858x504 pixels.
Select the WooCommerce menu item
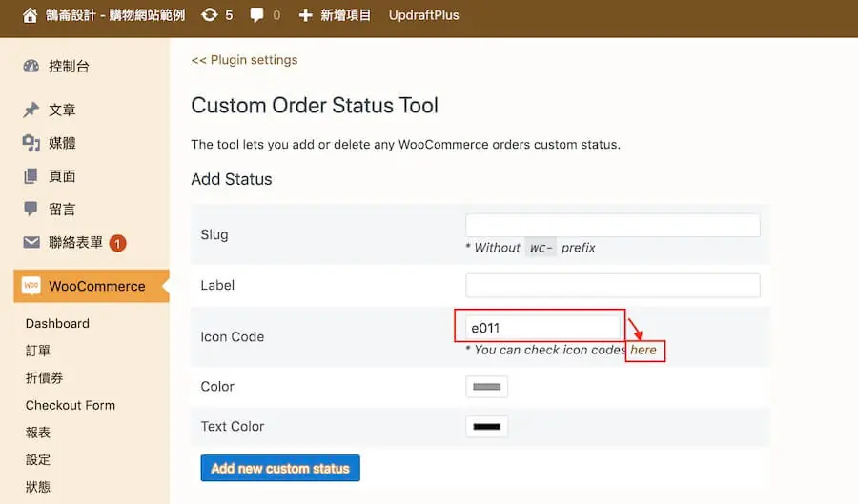[x=92, y=286]
